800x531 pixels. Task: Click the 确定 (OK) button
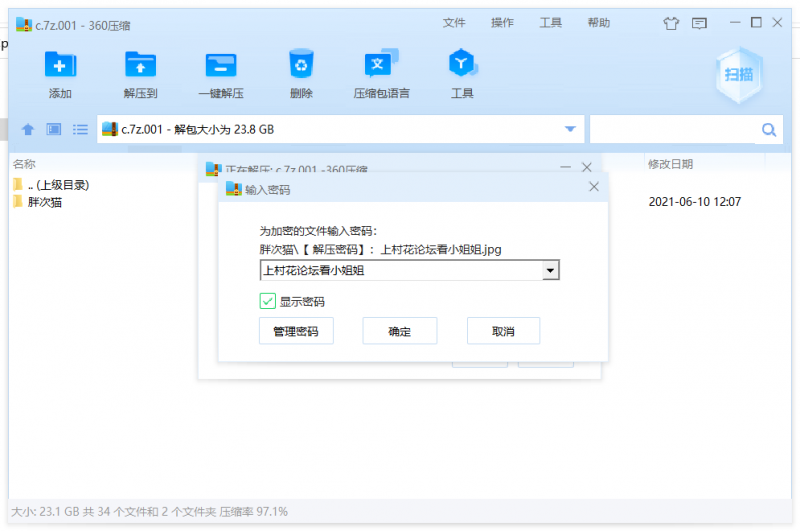tap(399, 331)
